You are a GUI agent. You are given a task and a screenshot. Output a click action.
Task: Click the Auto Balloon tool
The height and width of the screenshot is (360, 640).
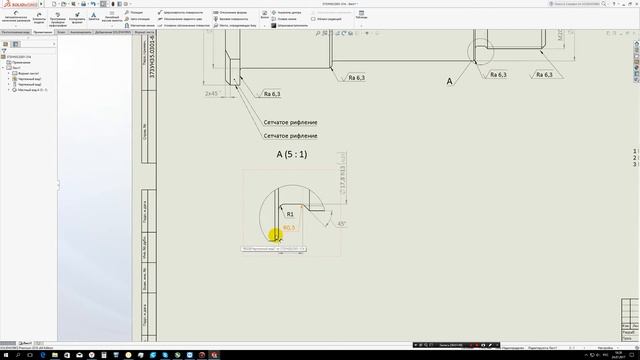[x=137, y=19]
